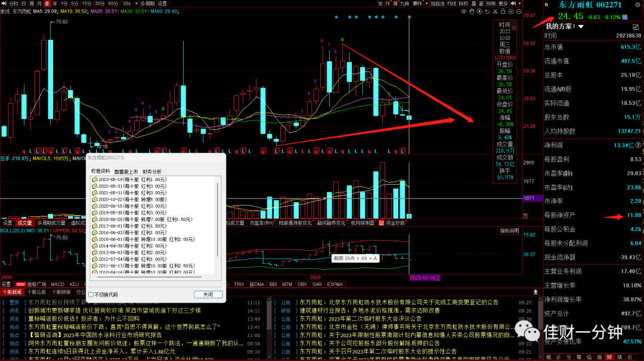Open settings gear next to stock title
Screen dimensions: 644x361
(637, 5)
